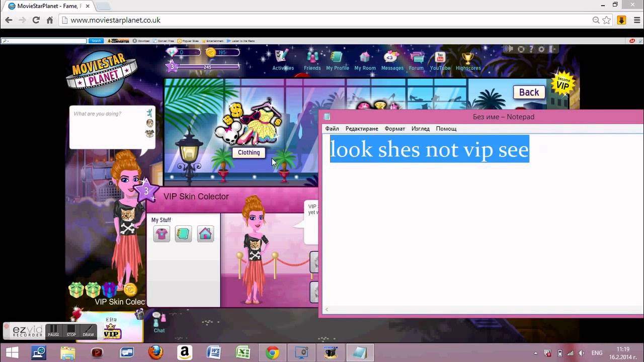Click the Become VIP starburst badge
644x362 pixels.
point(562,84)
